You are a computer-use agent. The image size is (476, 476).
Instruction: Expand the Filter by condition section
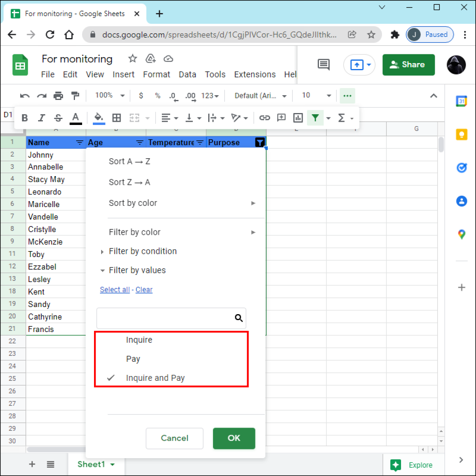[142, 251]
